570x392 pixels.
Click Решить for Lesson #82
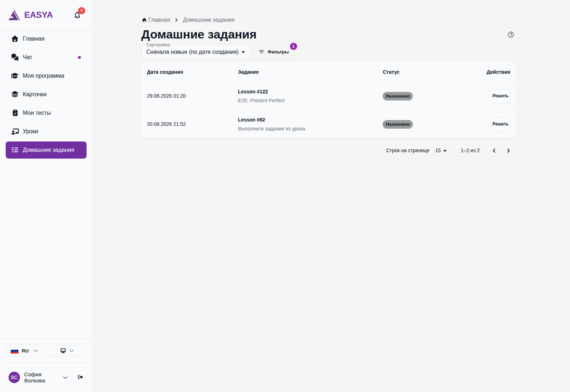click(x=500, y=124)
